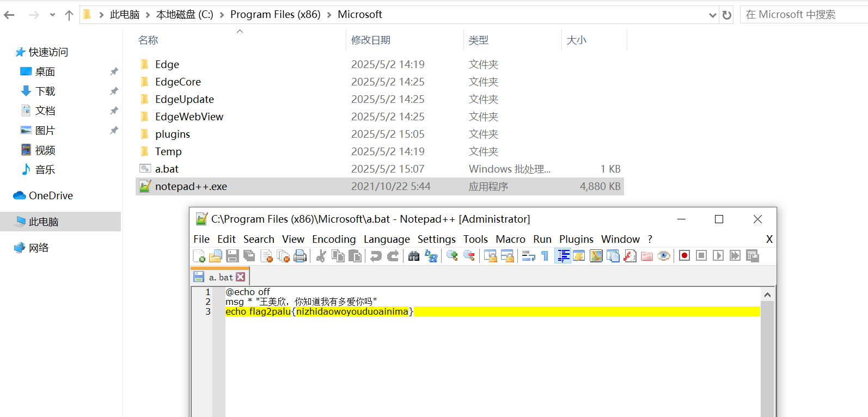868x417 pixels.
Task: Show the Function List panel
Action: 630,256
